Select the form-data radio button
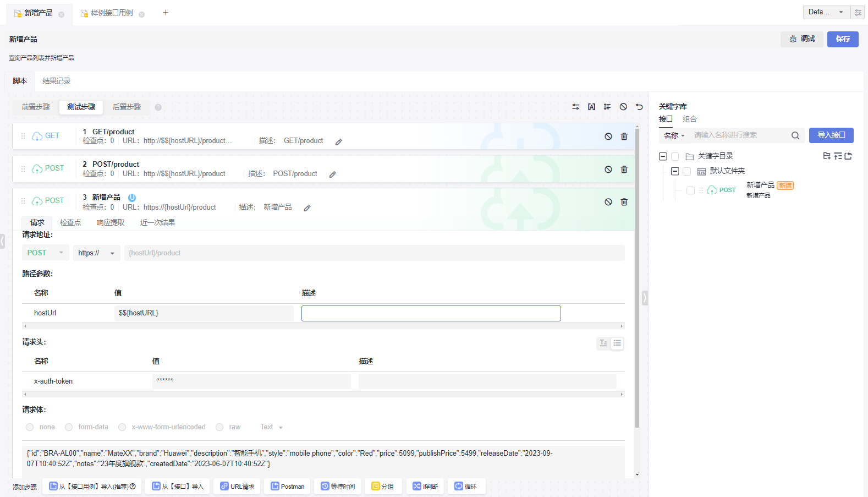The width and height of the screenshot is (868, 497). pyautogui.click(x=69, y=427)
